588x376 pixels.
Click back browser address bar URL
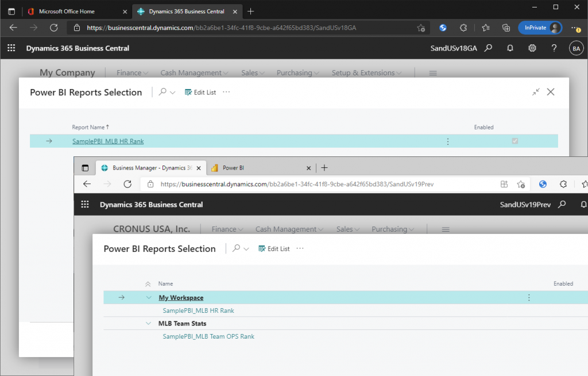click(x=221, y=28)
